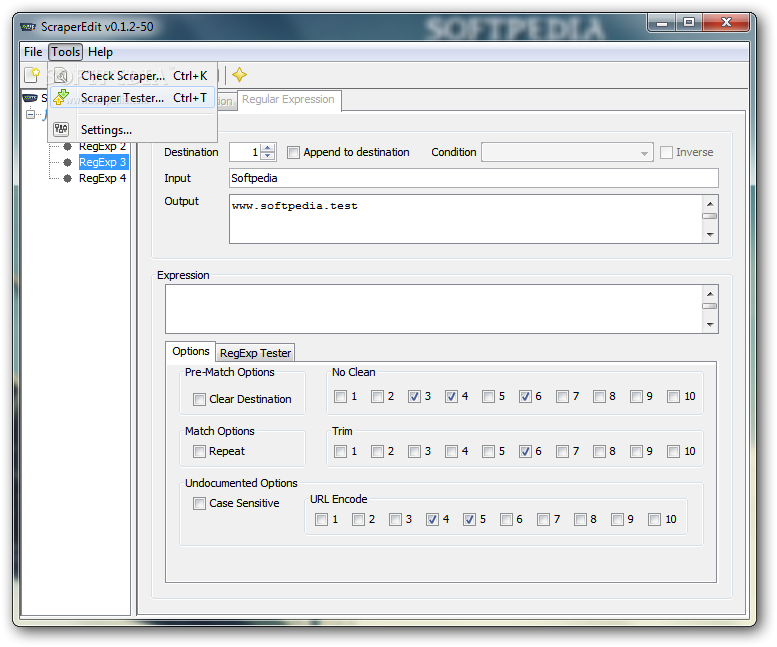Check URL Encode checkbox 10
Image resolution: width=777 pixels, height=647 pixels.
655,519
